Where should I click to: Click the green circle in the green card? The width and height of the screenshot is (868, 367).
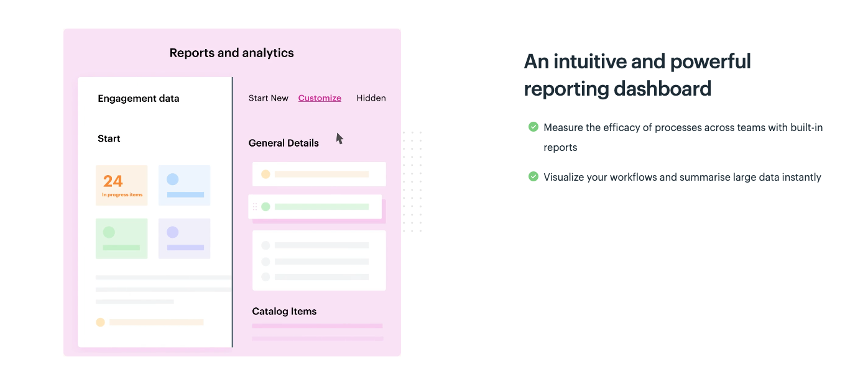tap(109, 232)
